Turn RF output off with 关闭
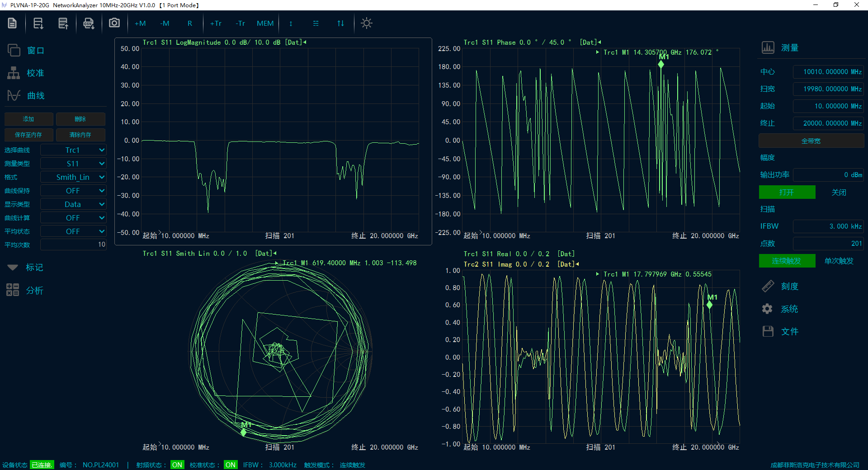This screenshot has width=868, height=470. 839,193
